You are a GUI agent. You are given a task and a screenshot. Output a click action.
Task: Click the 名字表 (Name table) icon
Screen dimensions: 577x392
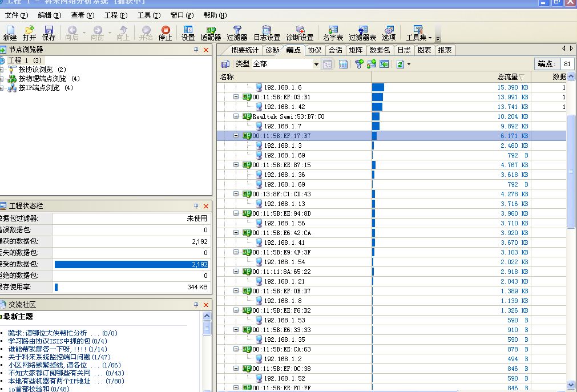coord(333,33)
